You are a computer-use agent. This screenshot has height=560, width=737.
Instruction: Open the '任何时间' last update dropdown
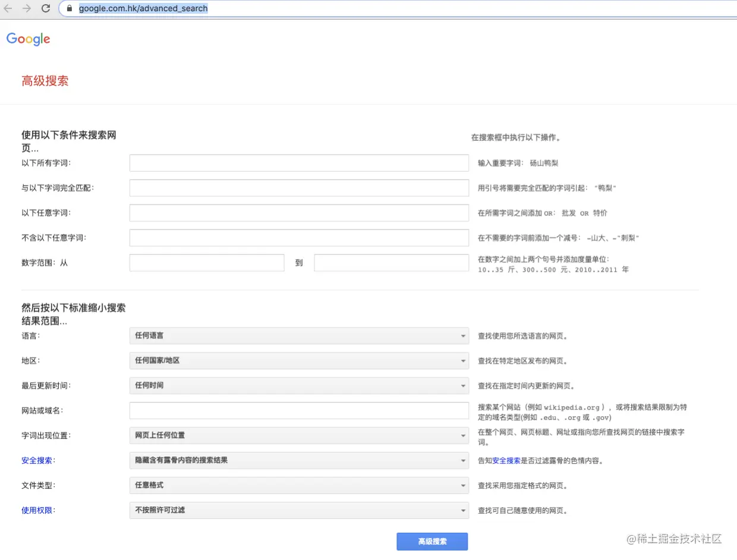299,385
